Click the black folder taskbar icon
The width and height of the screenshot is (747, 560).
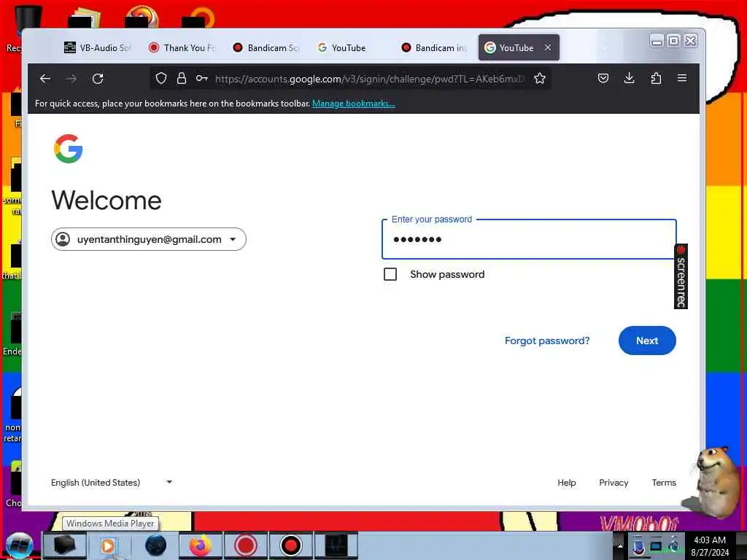(64, 545)
